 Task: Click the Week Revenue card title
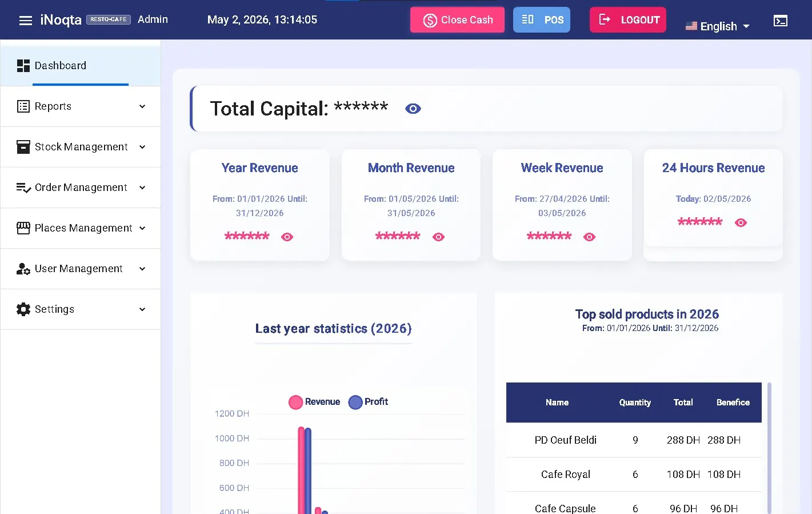[x=562, y=168]
